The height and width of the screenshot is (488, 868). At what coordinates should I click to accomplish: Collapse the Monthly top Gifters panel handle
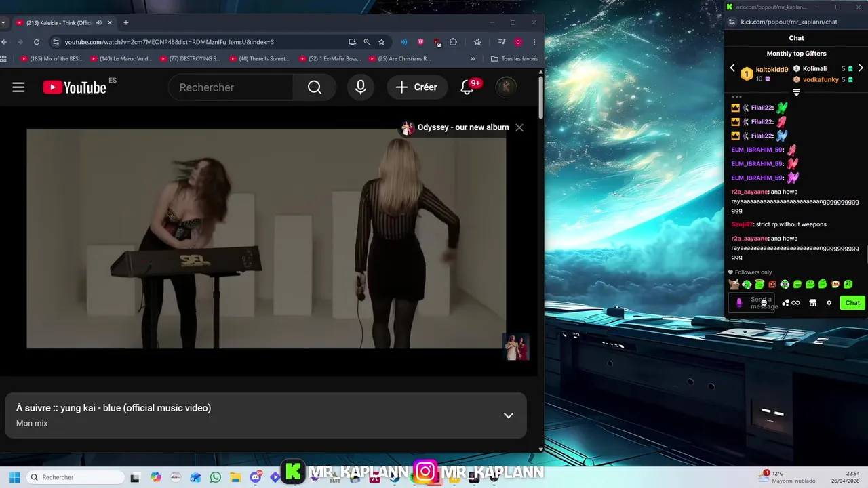[x=796, y=92]
